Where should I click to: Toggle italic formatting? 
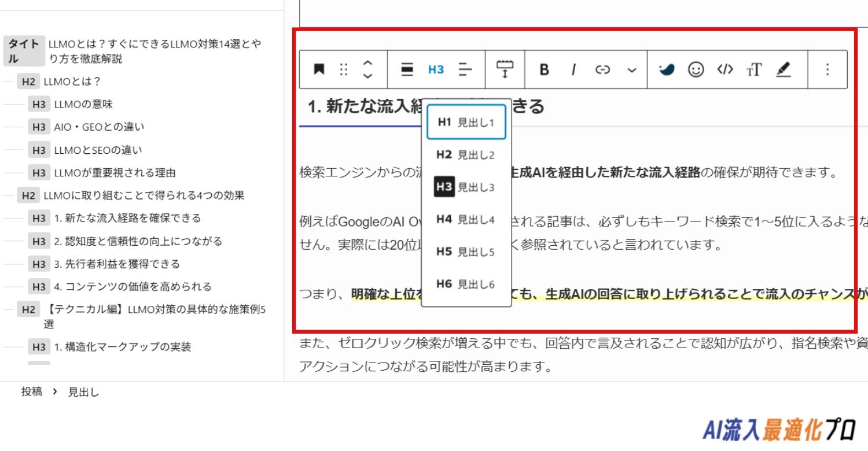[573, 69]
